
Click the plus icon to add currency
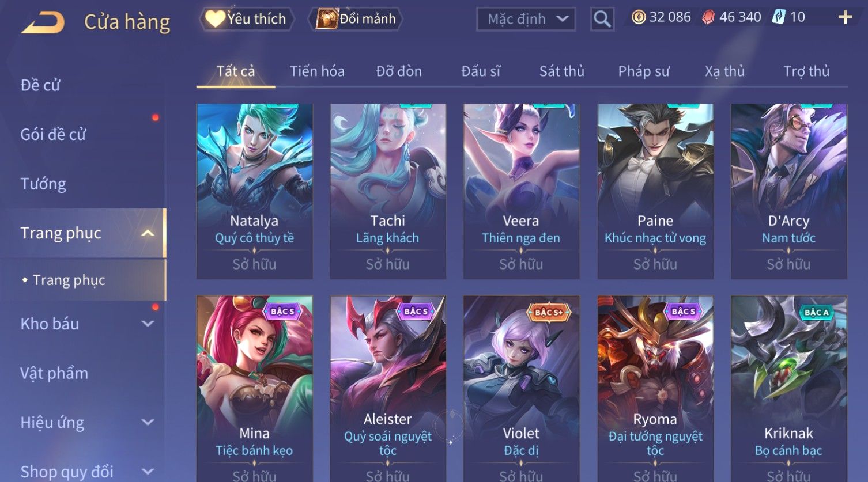click(x=845, y=17)
